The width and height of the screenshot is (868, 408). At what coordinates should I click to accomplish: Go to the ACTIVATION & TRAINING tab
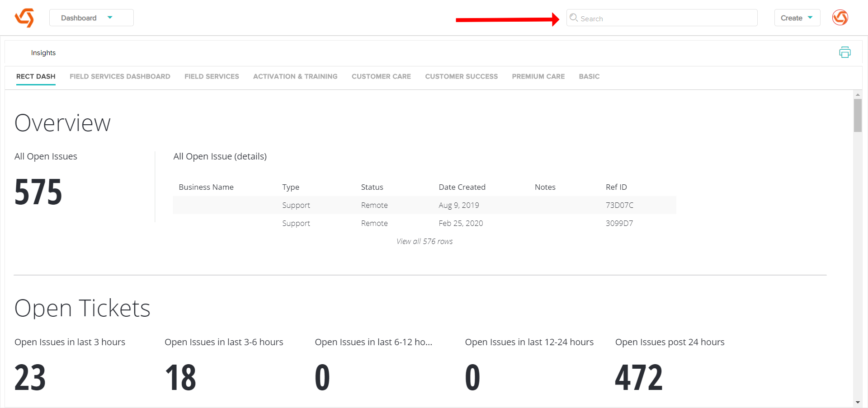click(x=295, y=76)
